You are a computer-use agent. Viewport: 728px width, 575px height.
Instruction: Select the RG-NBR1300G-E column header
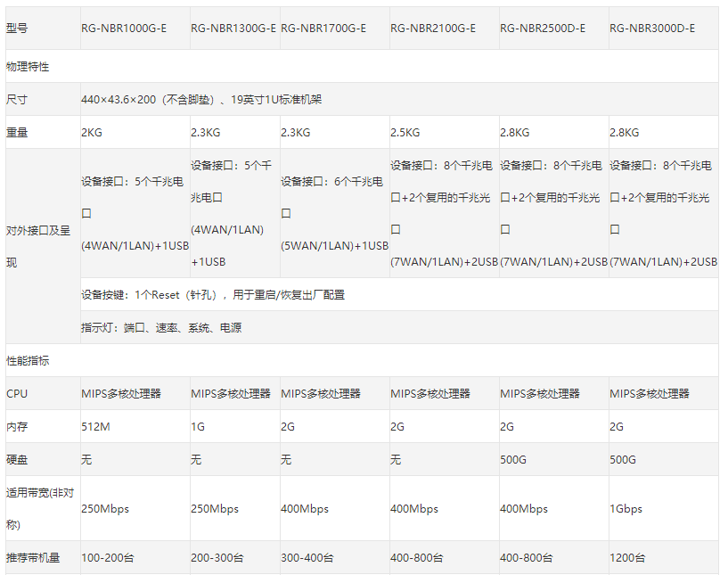pyautogui.click(x=233, y=29)
